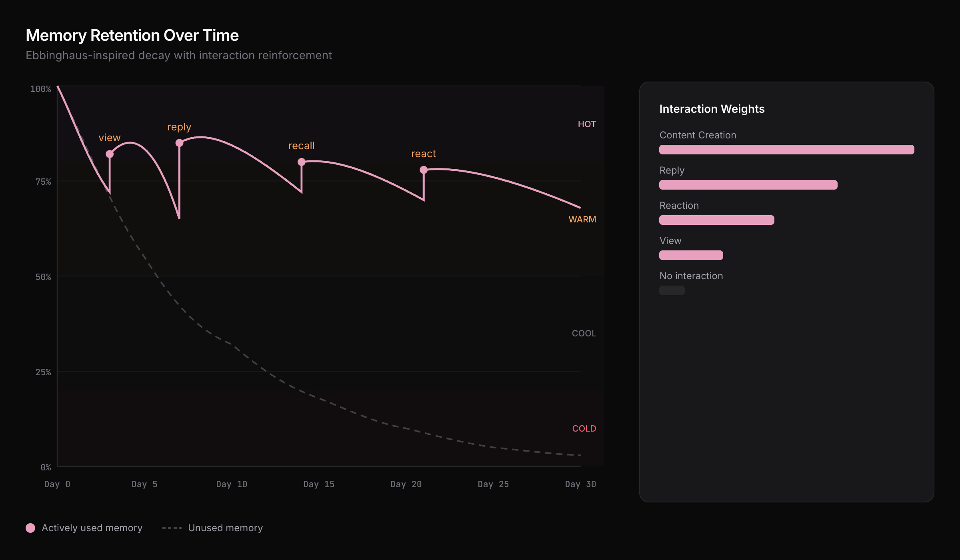Click the gray No interaction bar
Image resolution: width=960 pixels, height=560 pixels.
tap(672, 290)
